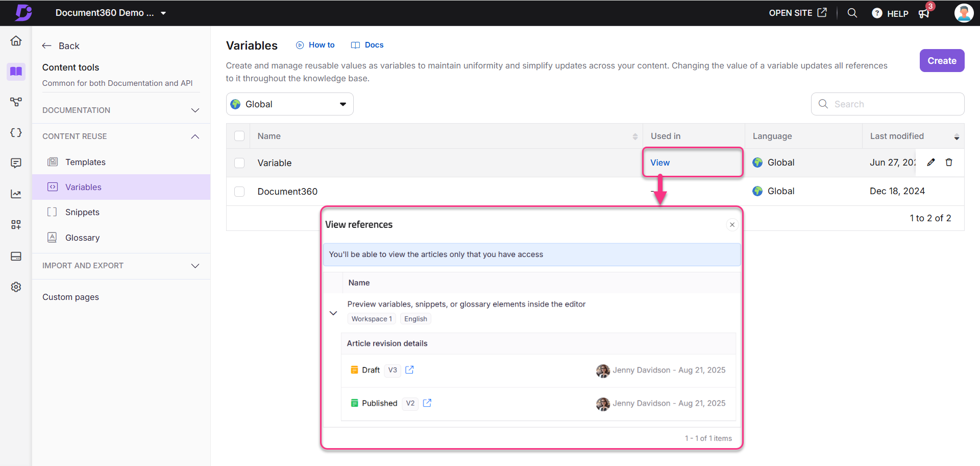Click the delete trash icon for Variable row
This screenshot has width=980, height=466.
tap(949, 162)
